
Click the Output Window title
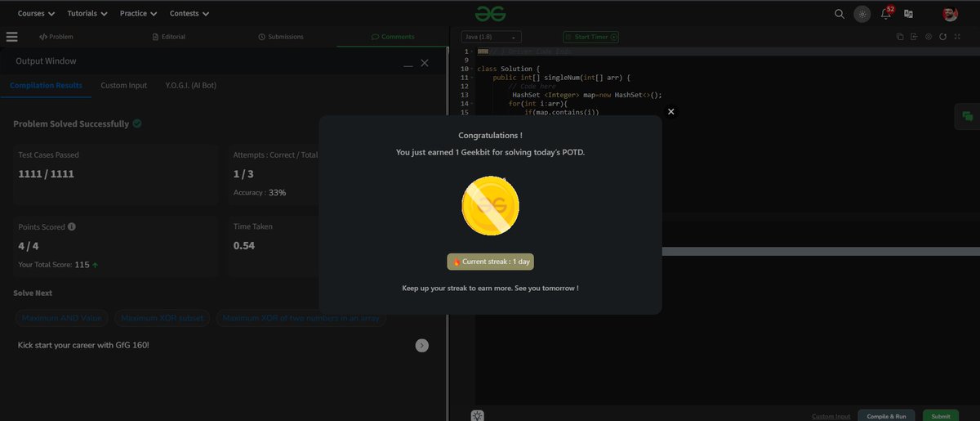[46, 61]
